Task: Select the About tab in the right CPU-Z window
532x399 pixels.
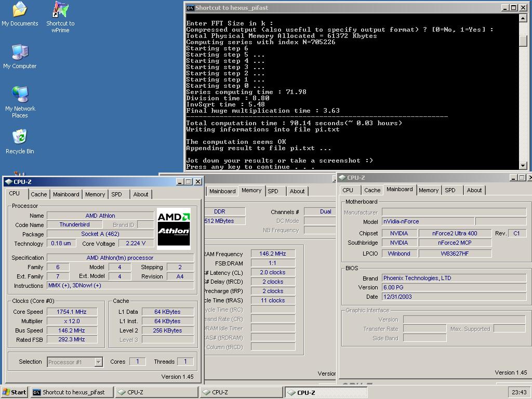Action: (474, 190)
